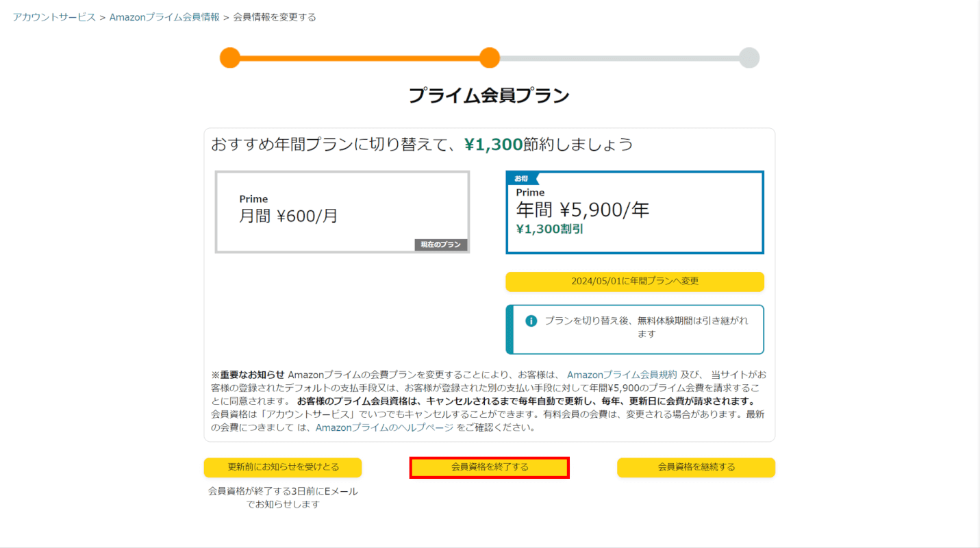
Task: Select the annual ¥5,900/年 Prime plan card
Action: tap(635, 212)
